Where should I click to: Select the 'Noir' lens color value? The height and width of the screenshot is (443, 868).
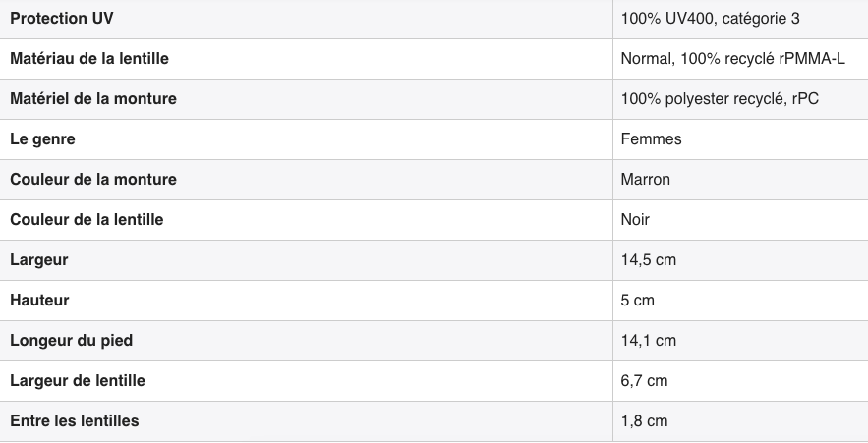[x=635, y=220]
